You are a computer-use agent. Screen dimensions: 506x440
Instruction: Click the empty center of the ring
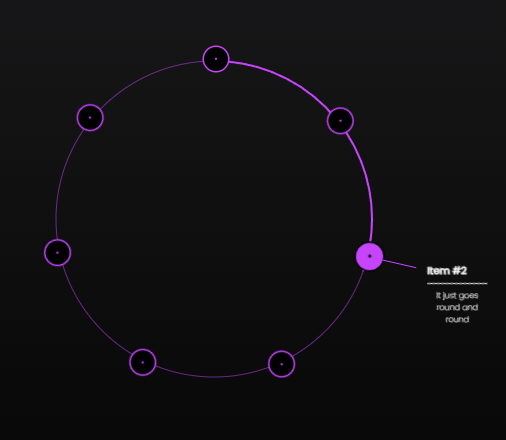pos(214,219)
